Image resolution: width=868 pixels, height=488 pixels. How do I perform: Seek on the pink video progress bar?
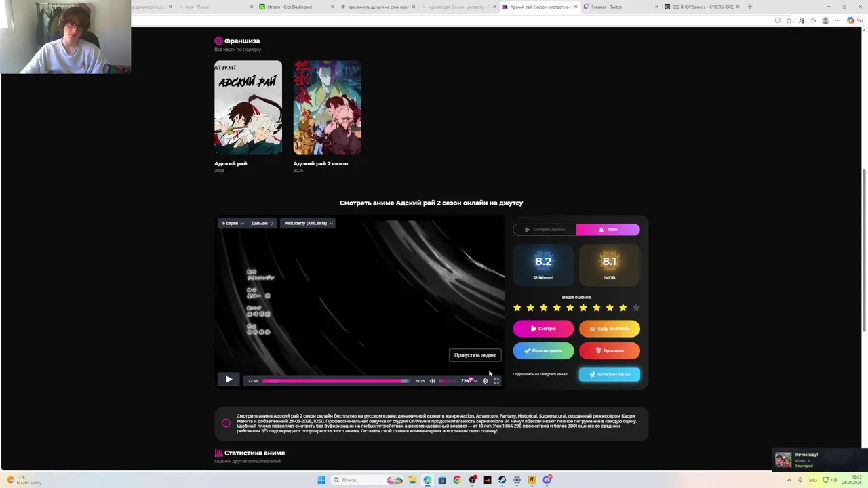[x=336, y=381]
